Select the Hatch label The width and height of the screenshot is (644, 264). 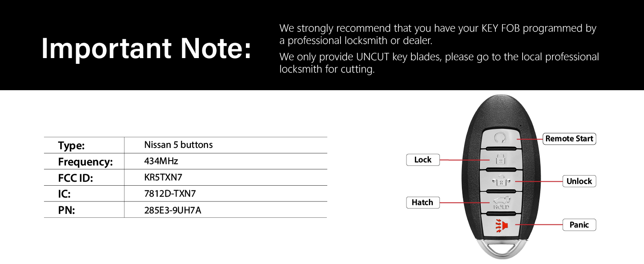pyautogui.click(x=423, y=202)
